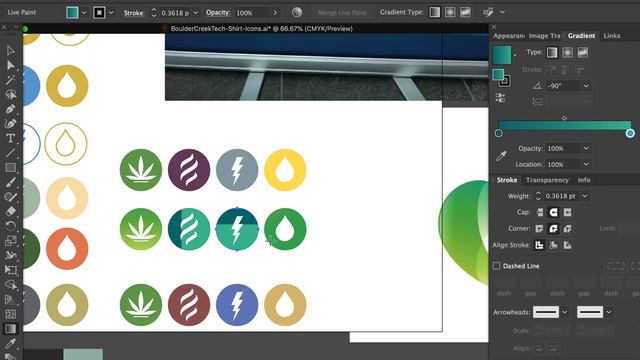Choose the Scale tool

tap(11, 240)
